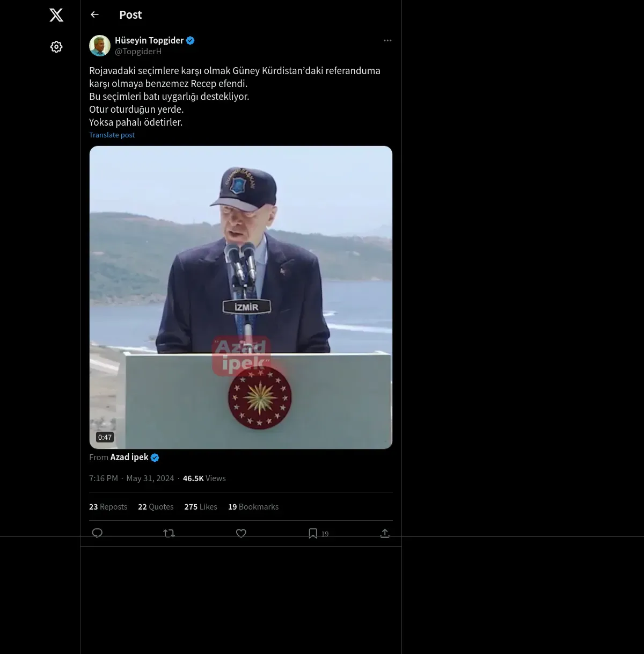Share the post via upload icon
Image resolution: width=644 pixels, height=654 pixels.
(x=385, y=533)
